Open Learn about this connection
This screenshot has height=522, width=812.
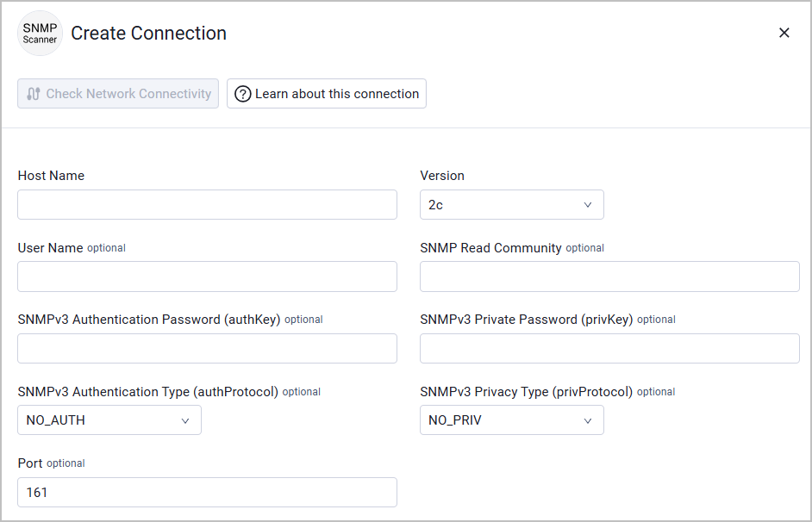pos(327,94)
